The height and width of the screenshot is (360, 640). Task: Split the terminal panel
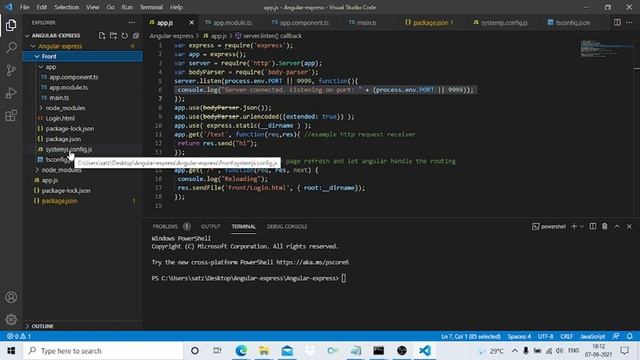click(593, 226)
